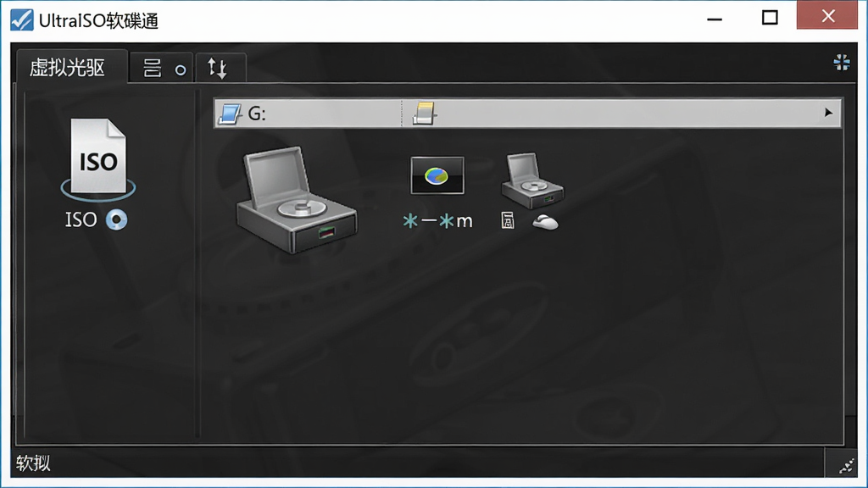Click the small virtual drive icon

pyautogui.click(x=532, y=181)
